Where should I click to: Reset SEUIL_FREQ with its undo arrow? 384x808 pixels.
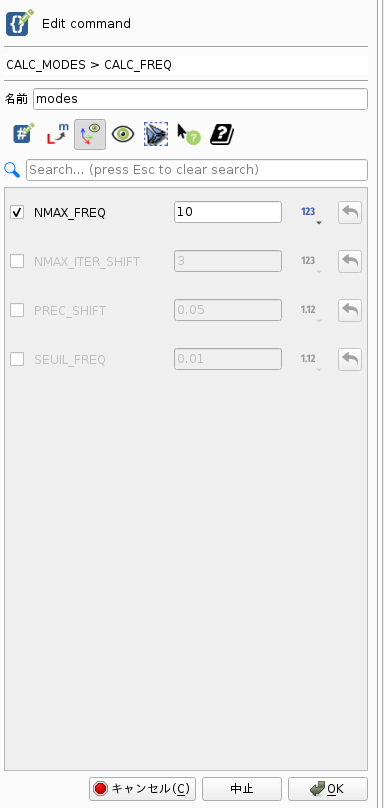(350, 359)
